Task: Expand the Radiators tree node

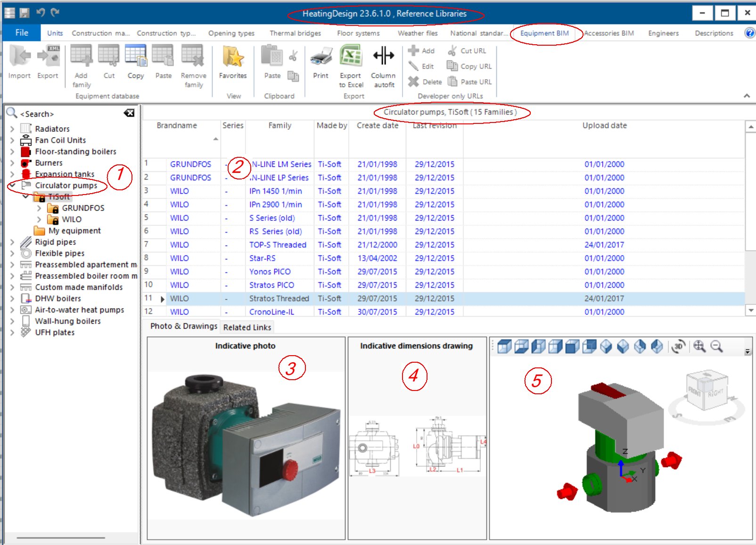Action: (11, 128)
